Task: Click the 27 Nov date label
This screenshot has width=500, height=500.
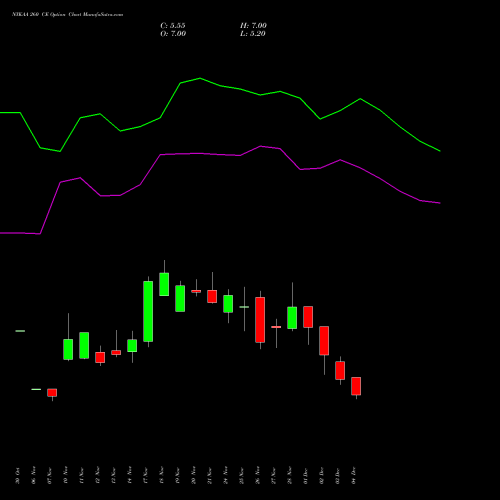Action: [274, 476]
